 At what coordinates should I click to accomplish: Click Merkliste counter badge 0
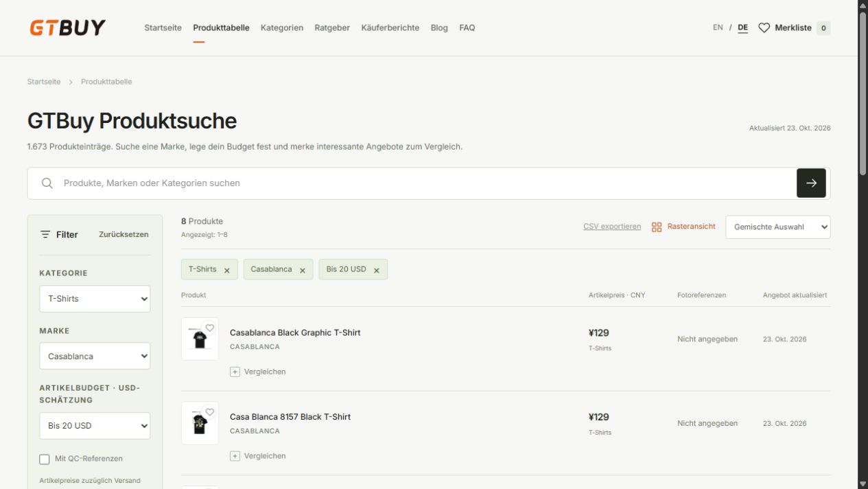[823, 28]
